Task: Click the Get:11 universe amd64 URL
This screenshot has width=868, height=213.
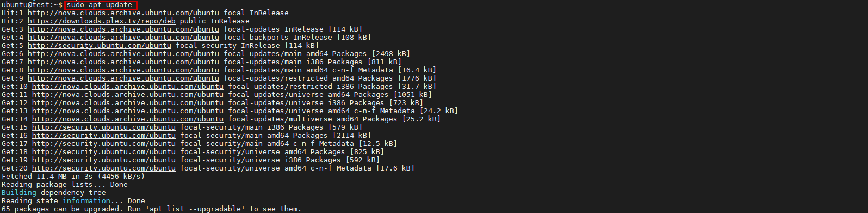Action: pyautogui.click(x=128, y=95)
